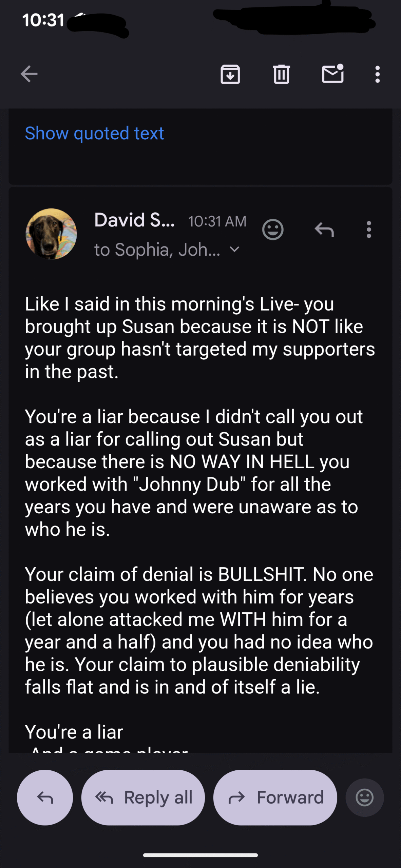Delete the email with trash icon

click(281, 74)
